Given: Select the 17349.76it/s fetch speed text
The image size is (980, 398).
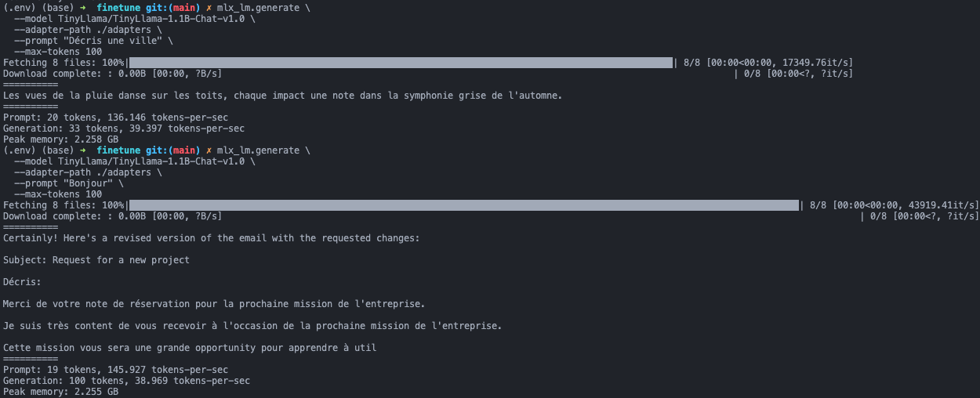Looking at the screenshot, I should point(818,63).
